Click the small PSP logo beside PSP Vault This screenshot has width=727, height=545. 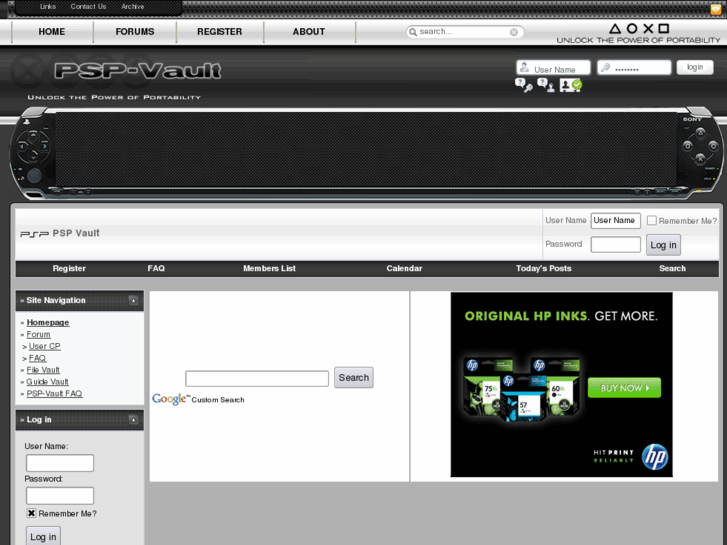coord(34,234)
